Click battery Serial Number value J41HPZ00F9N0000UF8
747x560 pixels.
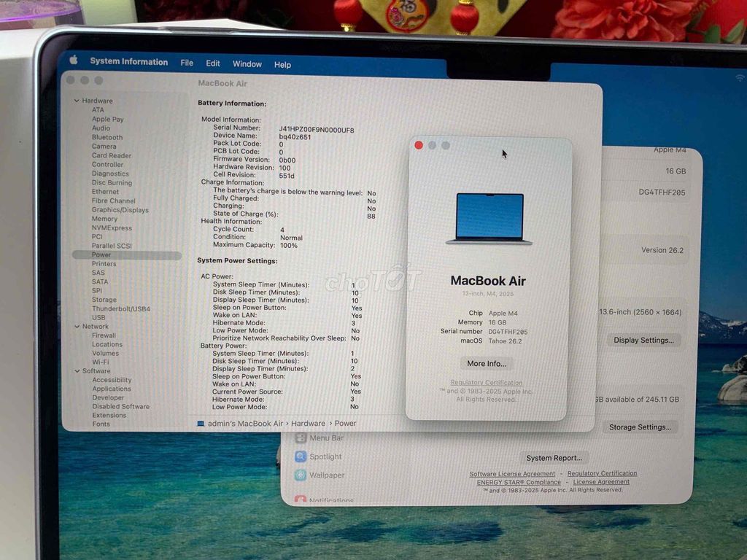click(317, 130)
